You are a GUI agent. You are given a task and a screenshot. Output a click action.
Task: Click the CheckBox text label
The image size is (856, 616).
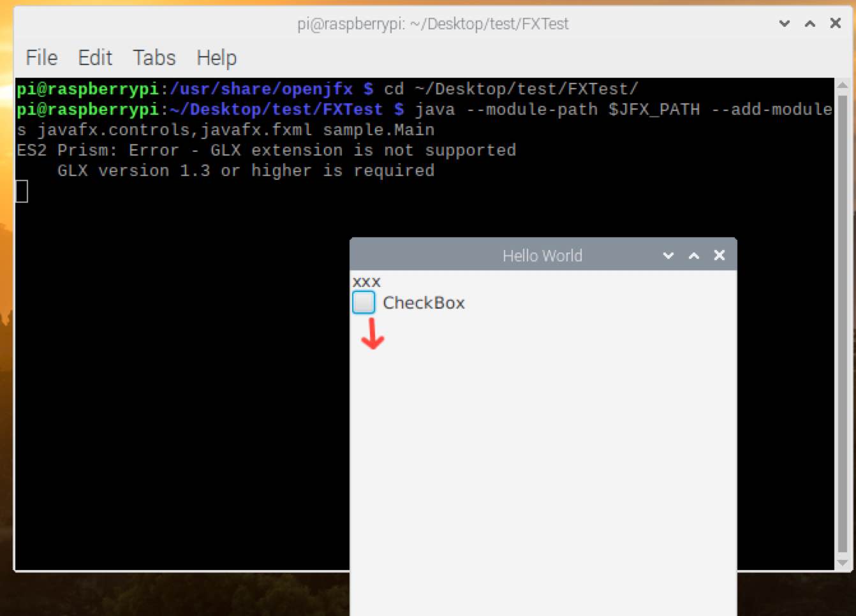[423, 303]
